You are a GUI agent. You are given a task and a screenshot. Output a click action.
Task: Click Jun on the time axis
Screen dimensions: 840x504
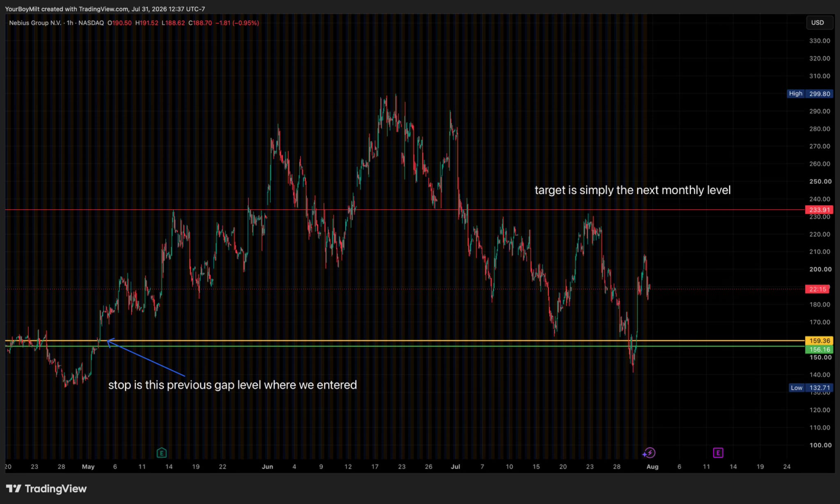[x=267, y=467]
